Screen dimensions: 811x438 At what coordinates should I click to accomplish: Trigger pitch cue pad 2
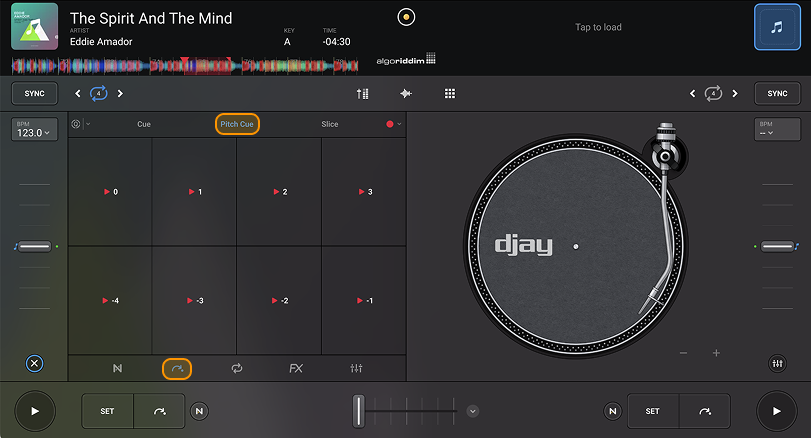[279, 191]
